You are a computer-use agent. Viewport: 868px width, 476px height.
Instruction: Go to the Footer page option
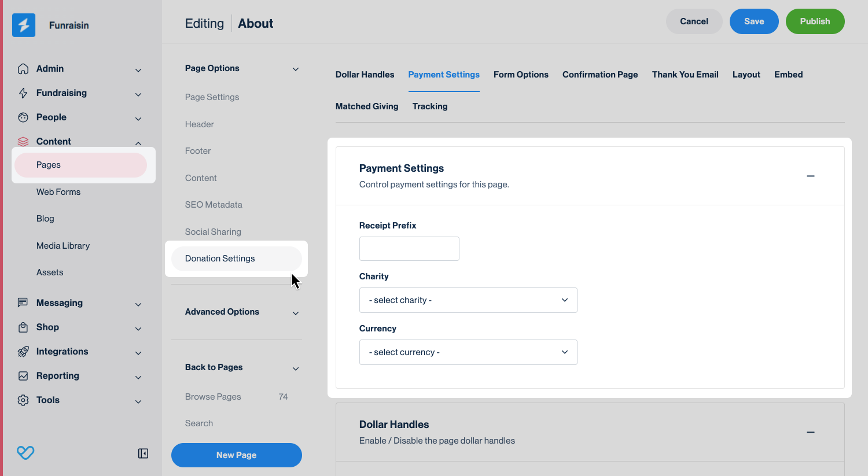click(198, 151)
